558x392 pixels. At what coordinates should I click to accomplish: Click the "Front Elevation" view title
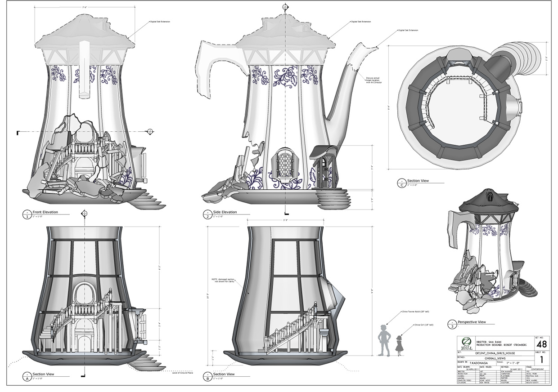click(46, 212)
